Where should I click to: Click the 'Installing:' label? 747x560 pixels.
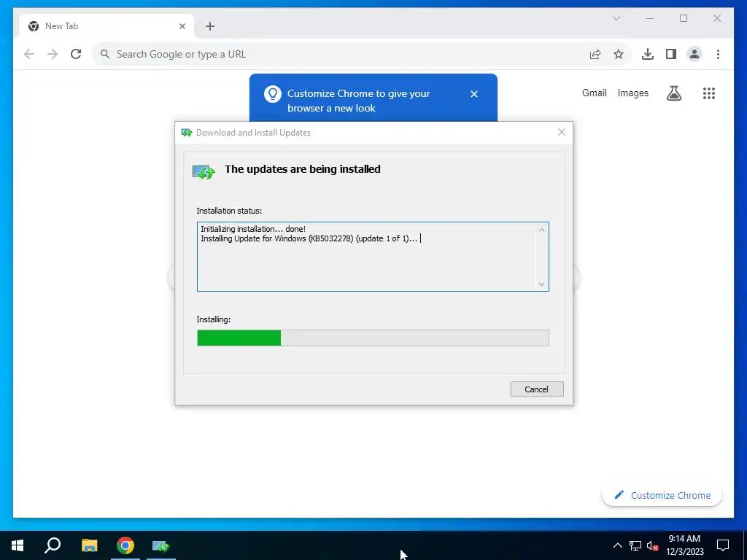[x=214, y=319]
